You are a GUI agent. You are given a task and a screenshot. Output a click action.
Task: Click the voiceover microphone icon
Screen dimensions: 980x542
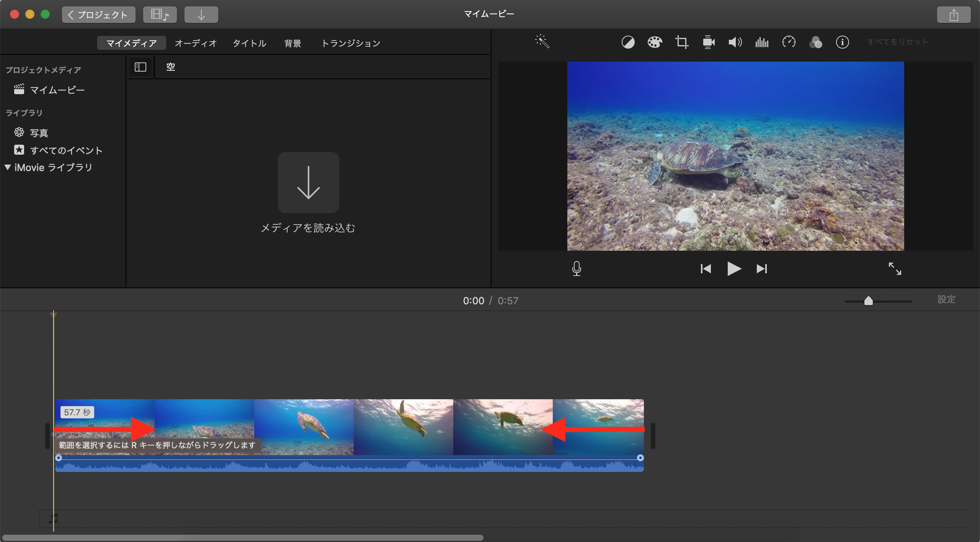click(x=577, y=269)
